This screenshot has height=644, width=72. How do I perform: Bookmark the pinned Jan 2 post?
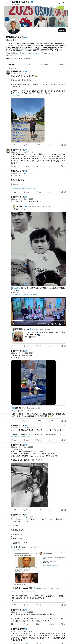(x=62, y=145)
